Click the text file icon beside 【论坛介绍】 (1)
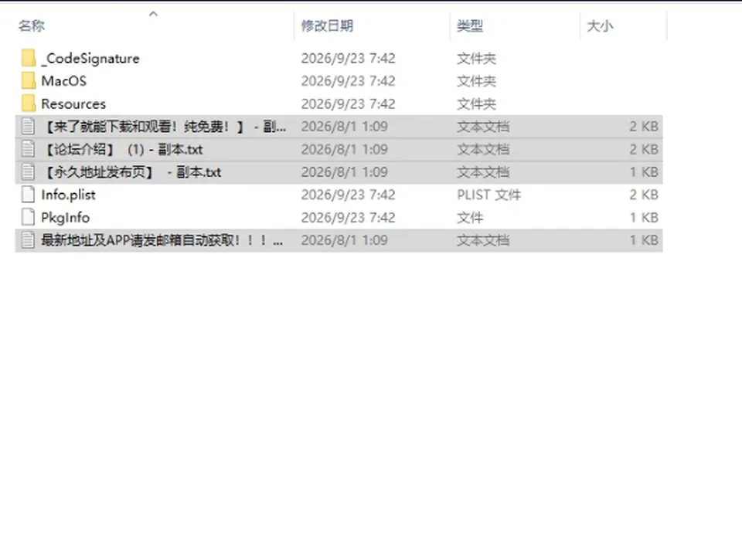This screenshot has height=560, width=742. pos(29,149)
